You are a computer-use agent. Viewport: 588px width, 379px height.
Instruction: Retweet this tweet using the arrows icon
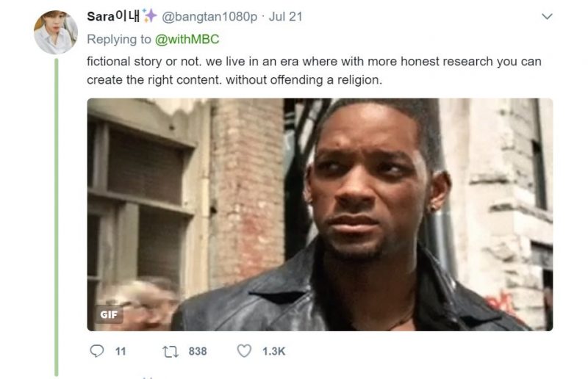point(171,351)
